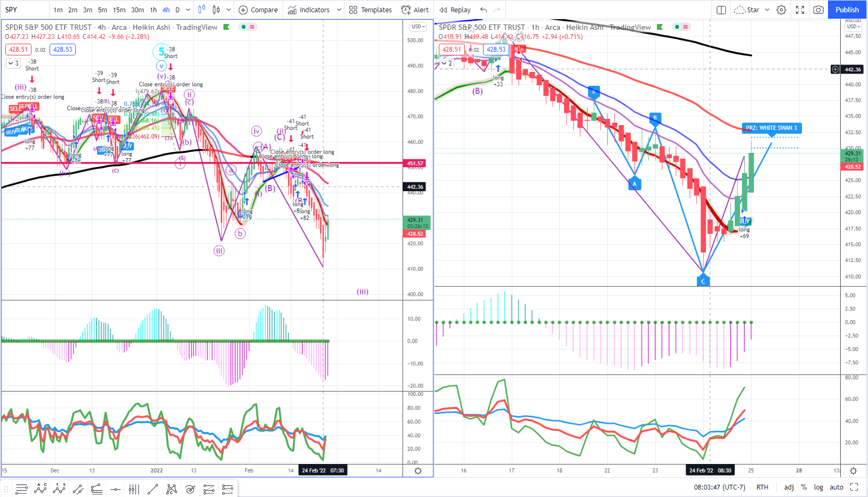Take a chart snapshot with camera
The width and height of the screenshot is (868, 497).
point(818,10)
